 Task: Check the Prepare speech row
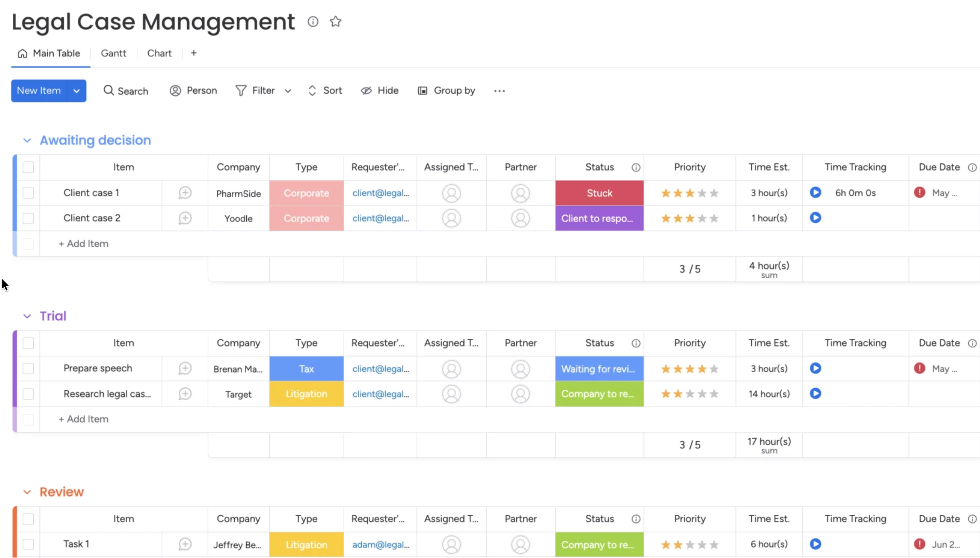(29, 368)
